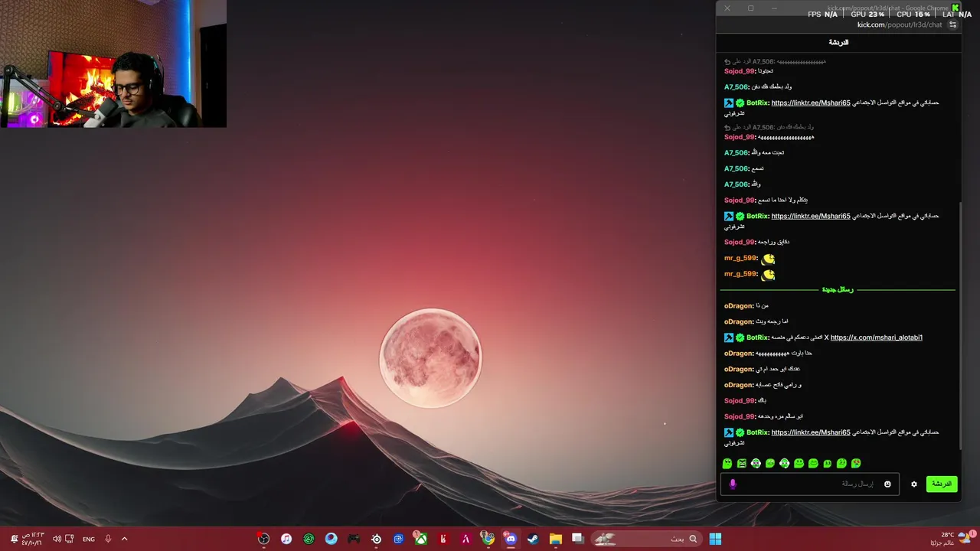This screenshot has height=551, width=980.
Task: Expand hidden system tray icons
Action: 124,539
